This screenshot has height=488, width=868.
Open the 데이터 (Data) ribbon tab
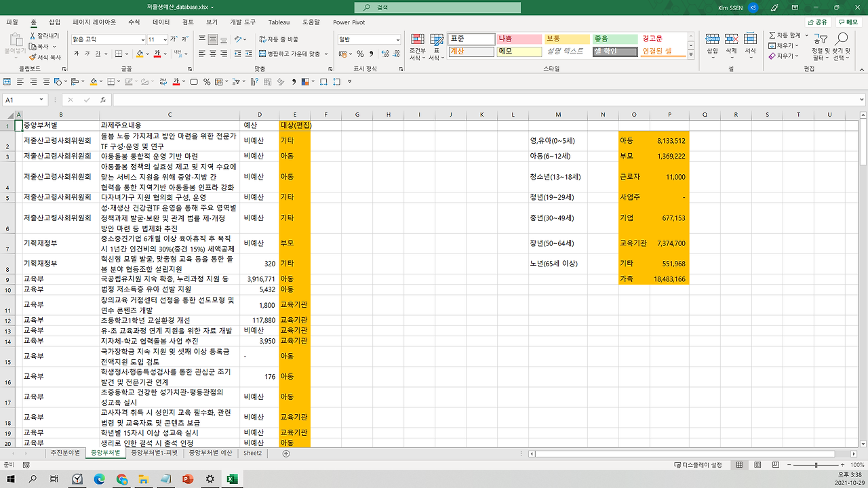pyautogui.click(x=161, y=22)
